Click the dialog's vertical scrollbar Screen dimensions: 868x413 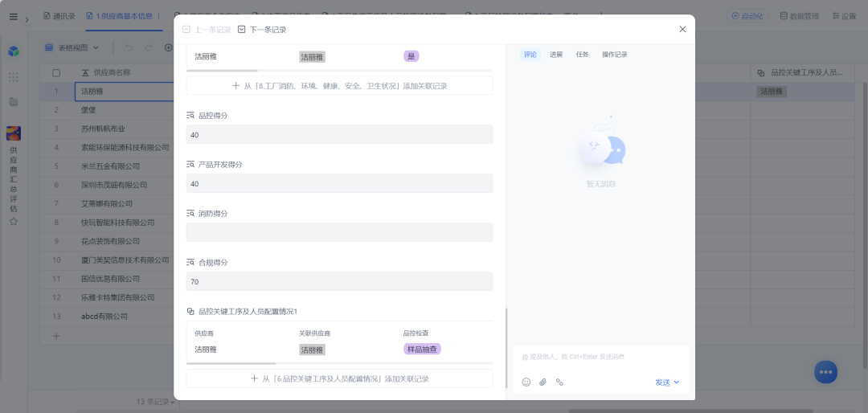tap(506, 348)
